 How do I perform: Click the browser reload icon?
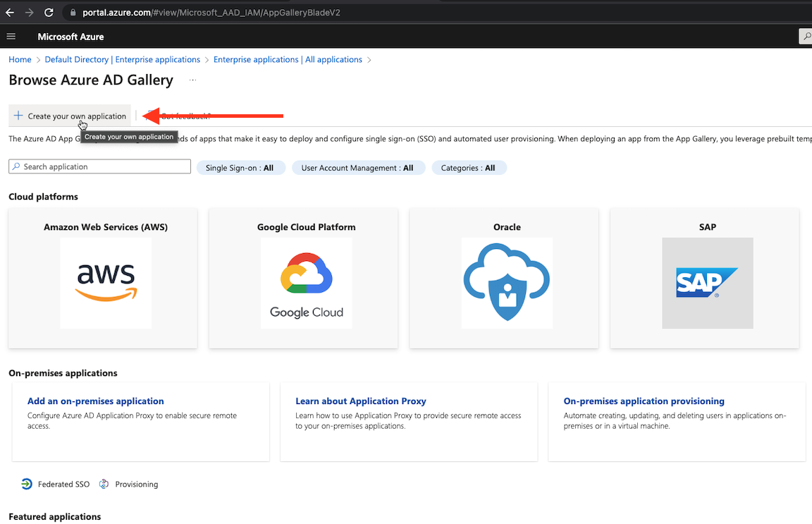[49, 13]
